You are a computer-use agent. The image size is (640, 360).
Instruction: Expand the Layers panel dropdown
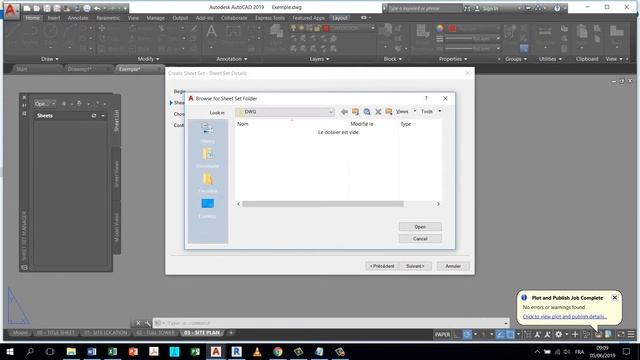point(319,59)
